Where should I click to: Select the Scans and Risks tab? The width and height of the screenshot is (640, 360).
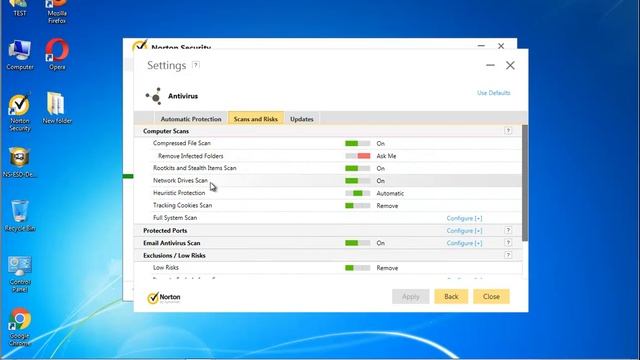pyautogui.click(x=256, y=118)
